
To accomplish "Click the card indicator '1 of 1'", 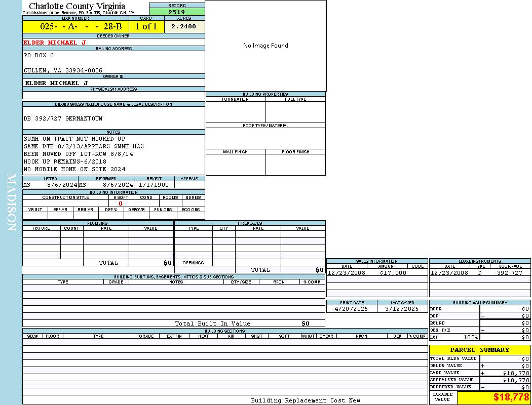I will click(x=146, y=27).
